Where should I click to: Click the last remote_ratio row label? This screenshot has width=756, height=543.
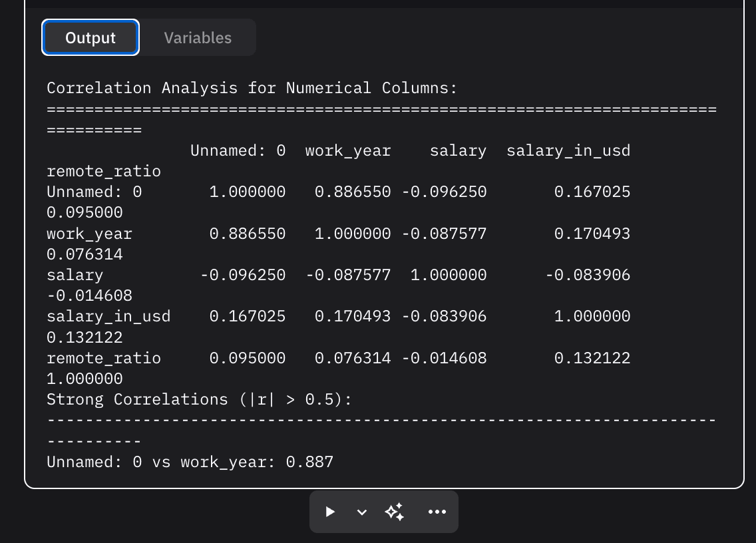[104, 358]
